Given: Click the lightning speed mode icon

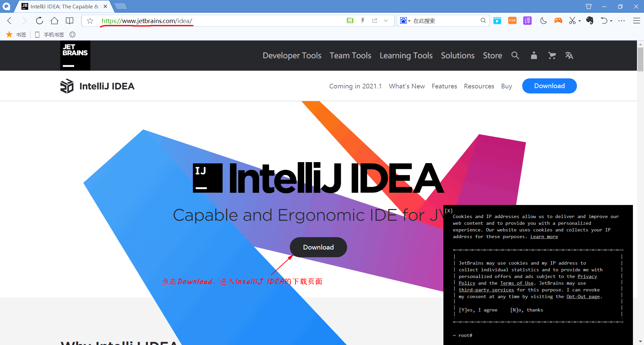Looking at the screenshot, I should coord(363,21).
